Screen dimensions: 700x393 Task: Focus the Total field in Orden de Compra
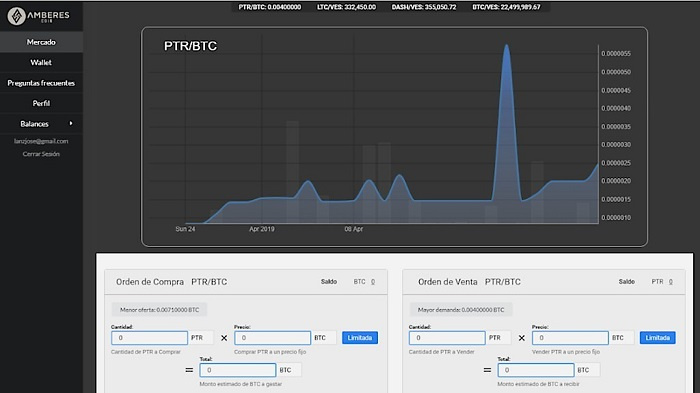coord(238,370)
